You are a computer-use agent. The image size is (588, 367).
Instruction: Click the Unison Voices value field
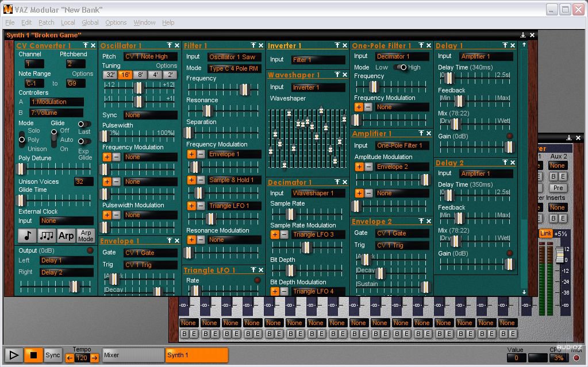tap(83, 181)
